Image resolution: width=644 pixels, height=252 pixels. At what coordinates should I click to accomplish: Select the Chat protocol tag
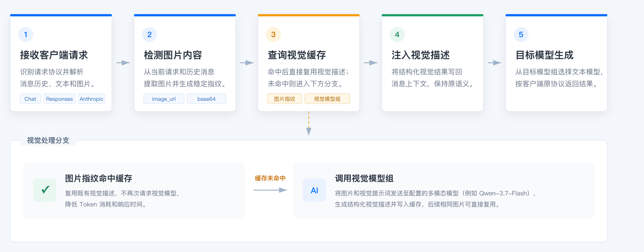point(31,99)
